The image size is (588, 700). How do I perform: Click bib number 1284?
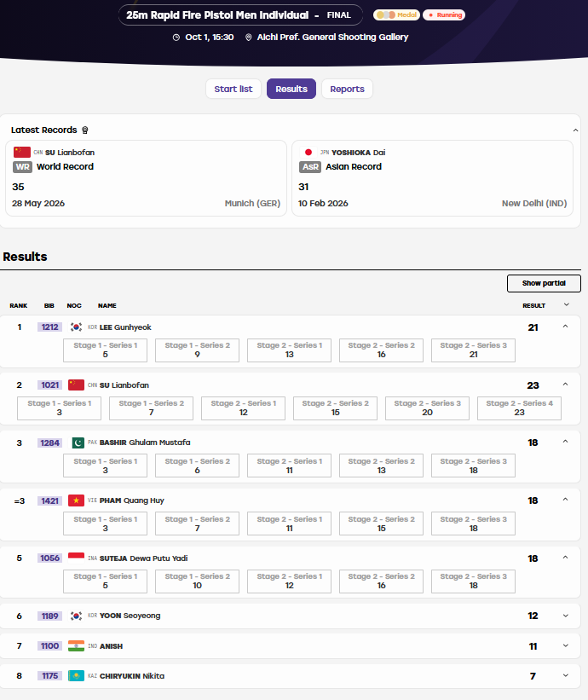pyautogui.click(x=50, y=443)
